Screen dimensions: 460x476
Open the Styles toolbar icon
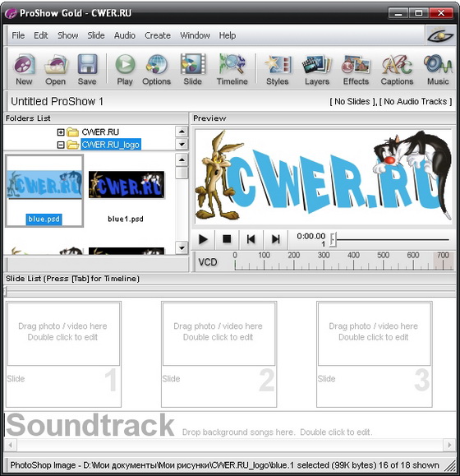[x=278, y=70]
